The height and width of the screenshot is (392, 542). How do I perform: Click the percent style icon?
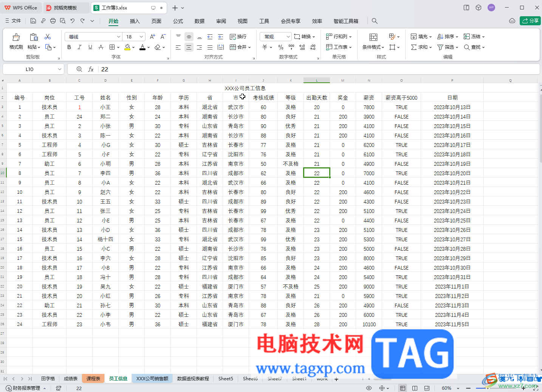pos(281,47)
